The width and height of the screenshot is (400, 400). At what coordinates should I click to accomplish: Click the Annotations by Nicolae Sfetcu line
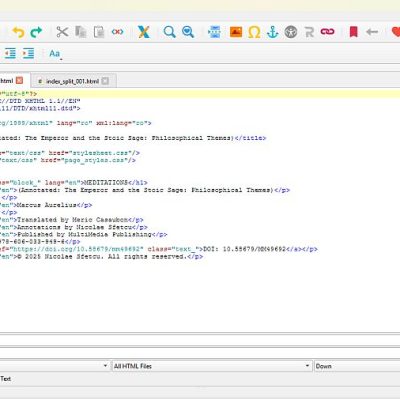click(74, 227)
